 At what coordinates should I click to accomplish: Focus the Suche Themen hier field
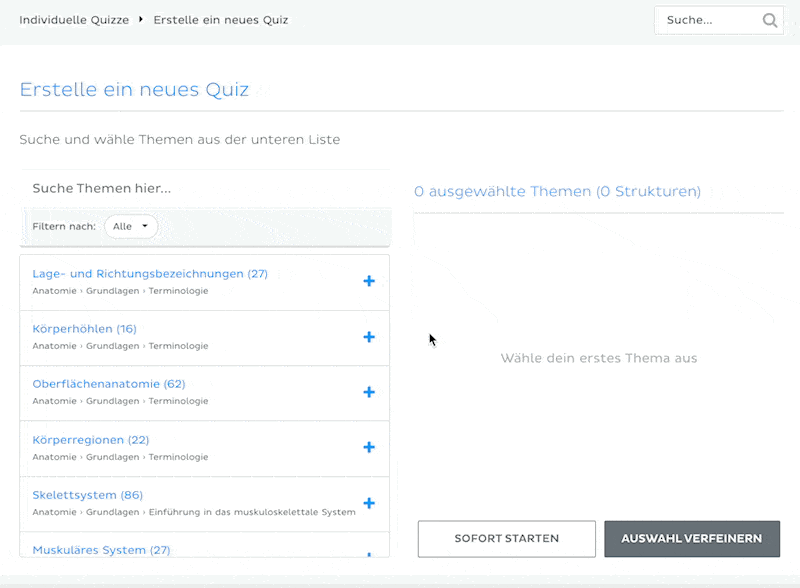pyautogui.click(x=205, y=188)
